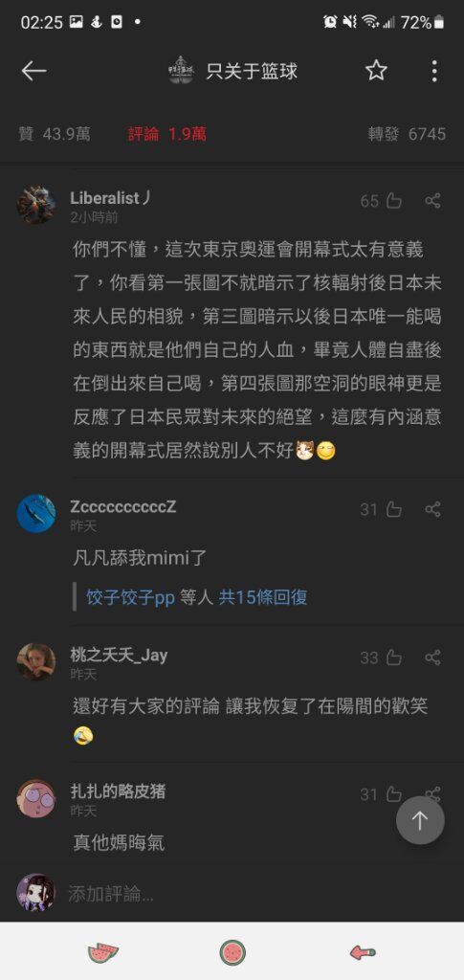Share ZcccccccccZ's comment

click(x=432, y=509)
